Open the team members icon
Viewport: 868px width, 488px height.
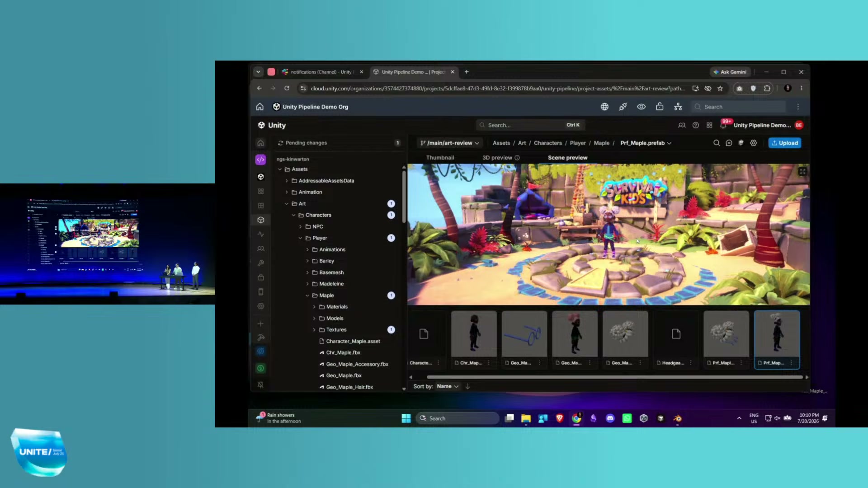pyautogui.click(x=682, y=125)
